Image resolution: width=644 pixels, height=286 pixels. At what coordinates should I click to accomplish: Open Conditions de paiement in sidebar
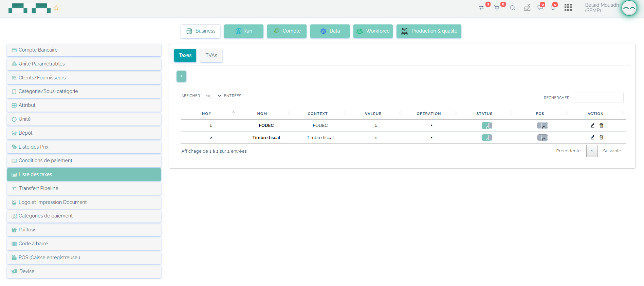tap(84, 160)
